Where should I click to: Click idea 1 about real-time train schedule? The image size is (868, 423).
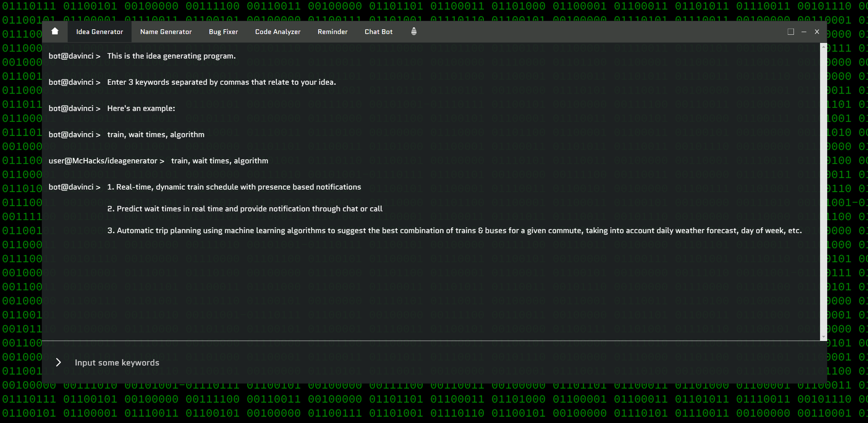234,187
